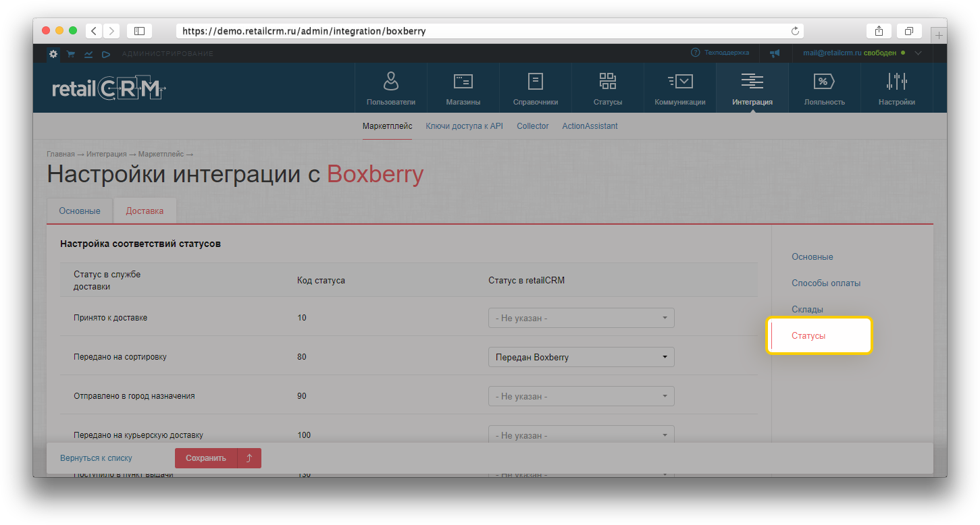Select the Доставка tab
The width and height of the screenshot is (980, 525).
point(145,211)
